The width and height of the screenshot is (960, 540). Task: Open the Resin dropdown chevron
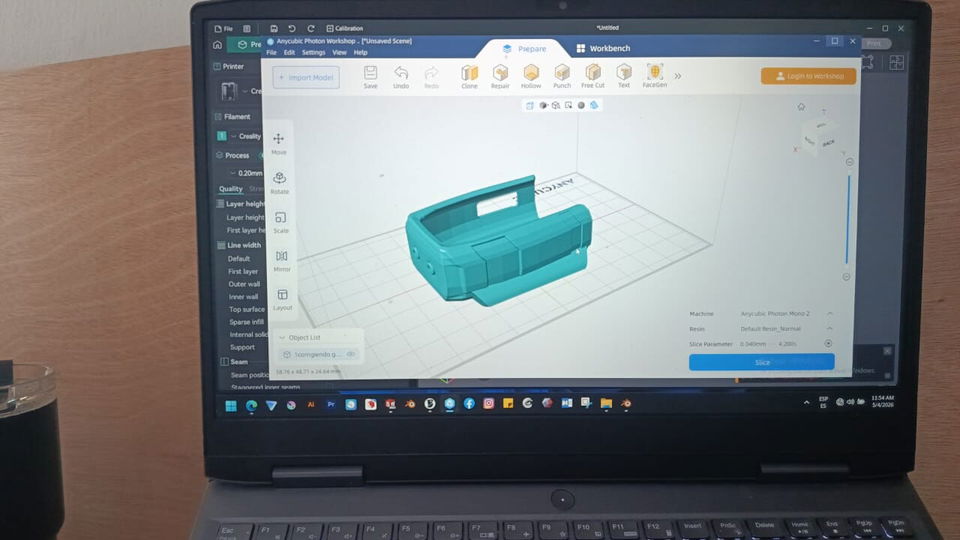pos(830,329)
